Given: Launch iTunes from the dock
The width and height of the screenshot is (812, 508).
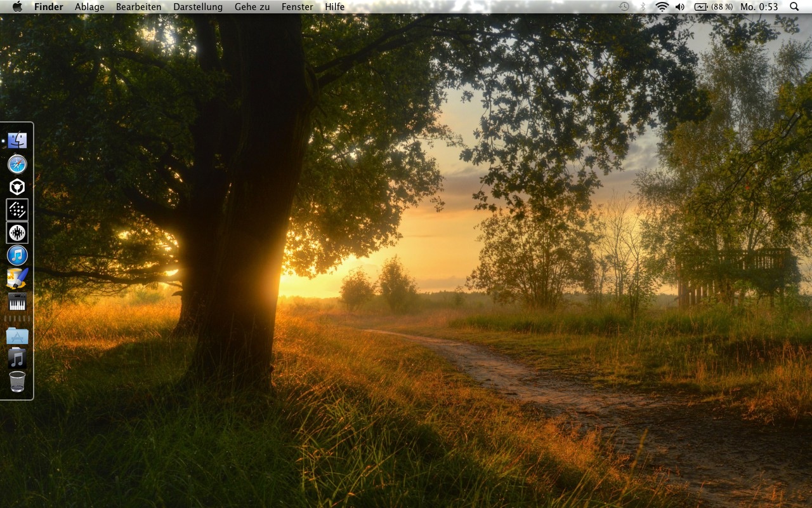Looking at the screenshot, I should click(17, 255).
